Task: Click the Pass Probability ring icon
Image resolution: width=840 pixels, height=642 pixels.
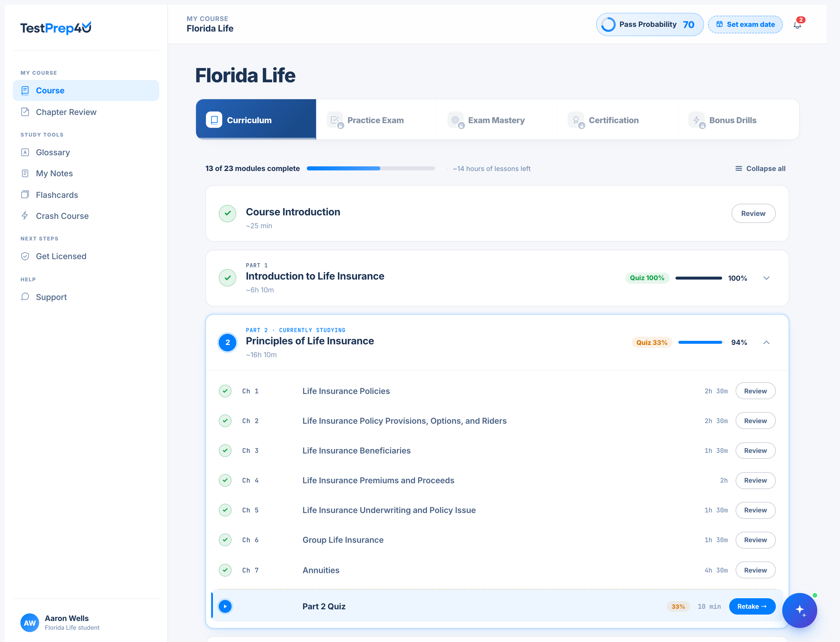Action: pyautogui.click(x=608, y=25)
